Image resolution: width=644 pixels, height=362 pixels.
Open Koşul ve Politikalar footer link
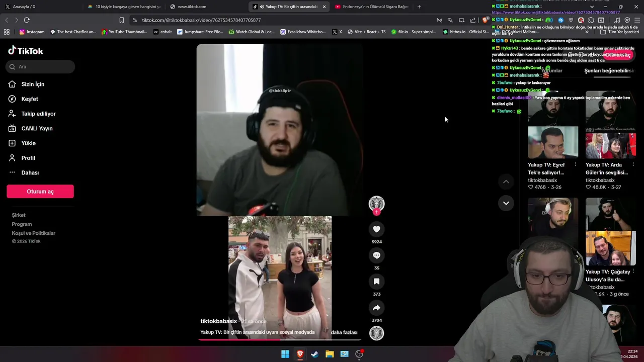coord(34,233)
